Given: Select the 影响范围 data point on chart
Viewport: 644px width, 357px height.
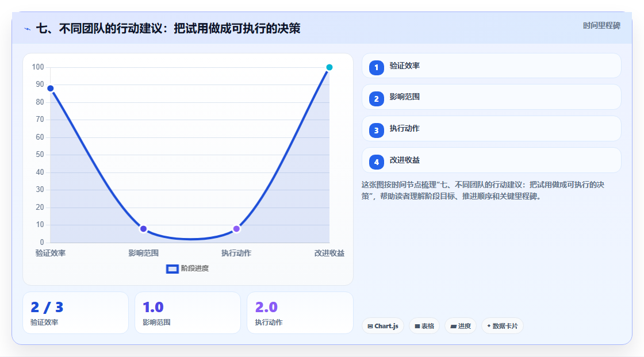Looking at the screenshot, I should [143, 229].
